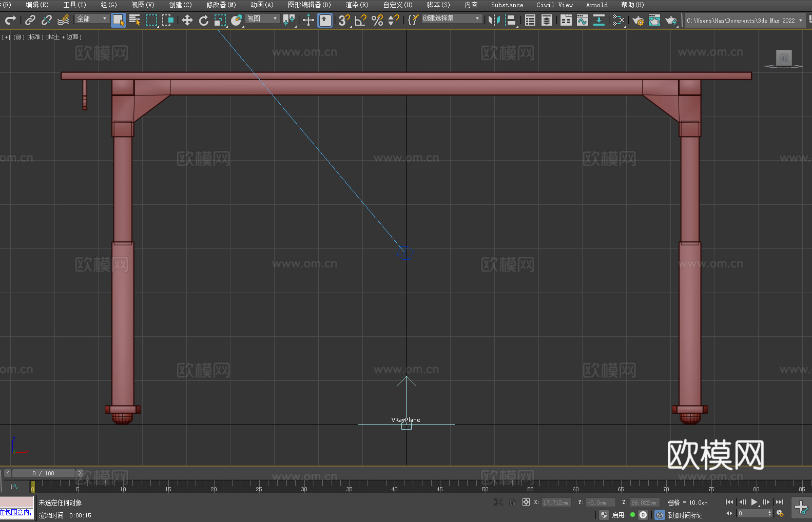This screenshot has height=522, width=812.
Task: Step time slider back one frame arrow
Action: tap(7, 473)
